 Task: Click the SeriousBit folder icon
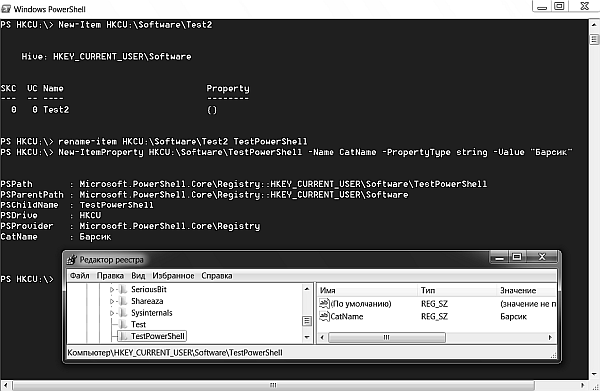(123, 290)
